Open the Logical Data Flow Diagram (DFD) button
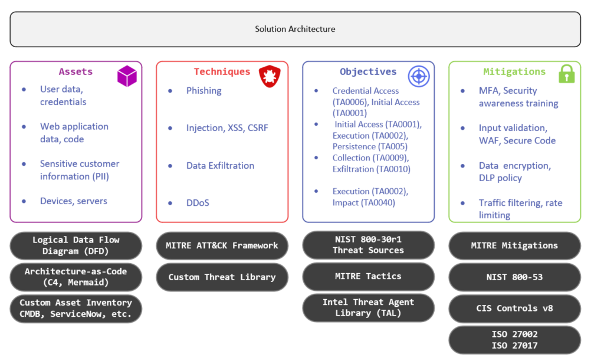 point(75,245)
